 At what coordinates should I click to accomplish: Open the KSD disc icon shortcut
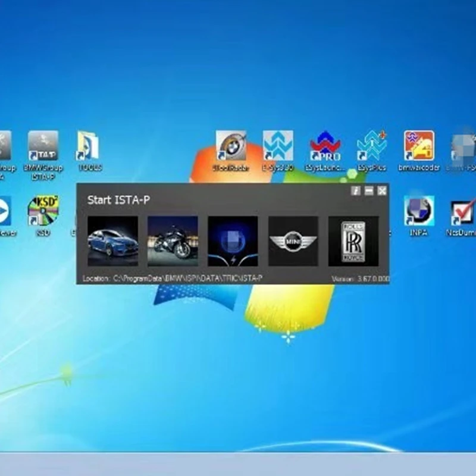coord(43,216)
